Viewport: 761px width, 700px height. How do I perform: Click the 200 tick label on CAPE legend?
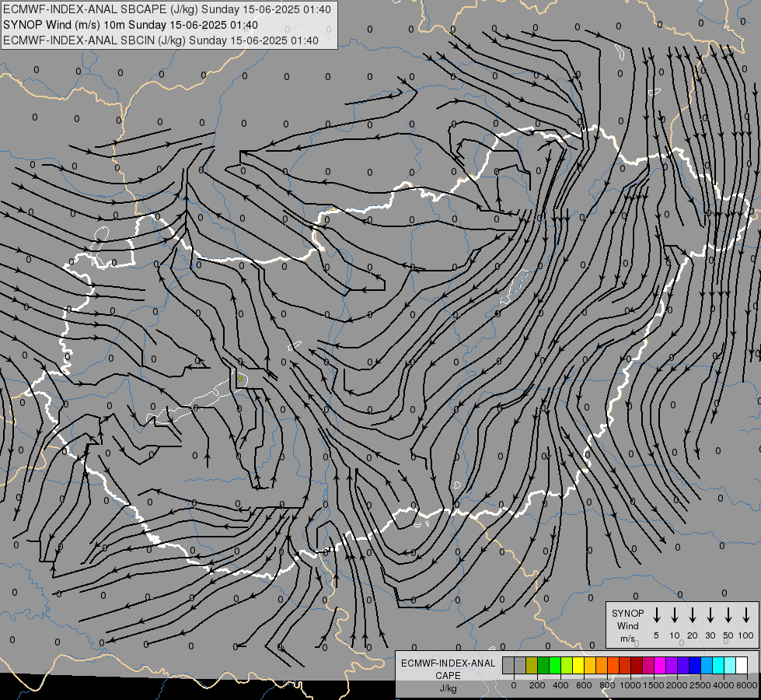click(537, 685)
